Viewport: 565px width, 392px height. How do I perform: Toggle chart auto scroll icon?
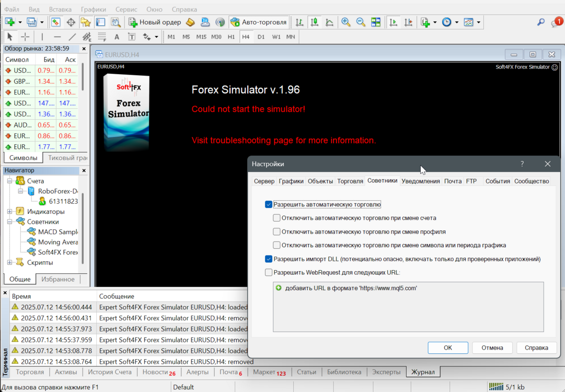tap(394, 22)
